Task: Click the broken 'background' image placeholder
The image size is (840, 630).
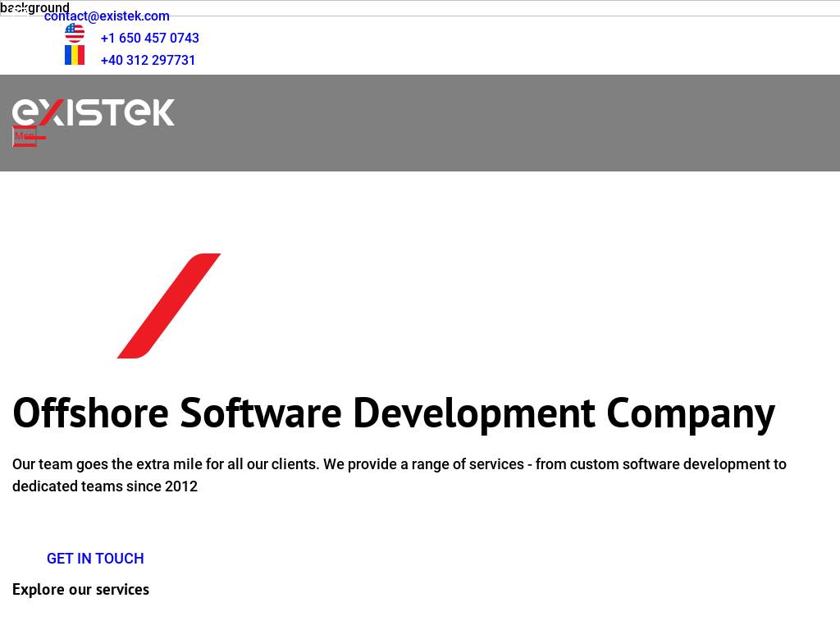Action: click(34, 8)
